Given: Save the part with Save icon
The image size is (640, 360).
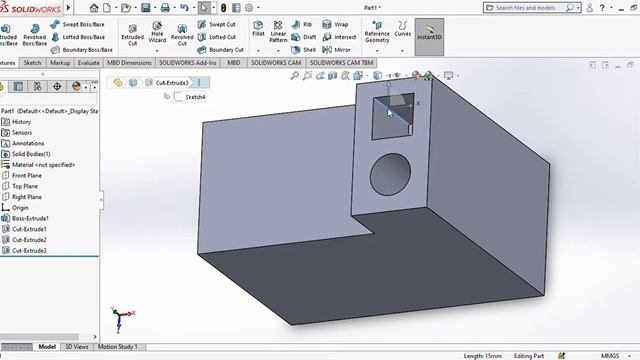Looking at the screenshot, I should pos(145,8).
